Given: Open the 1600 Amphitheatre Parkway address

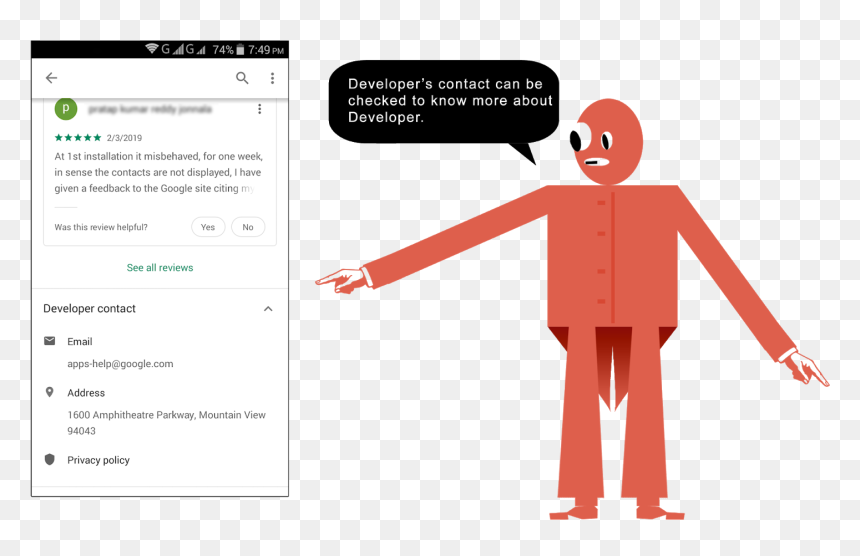Looking at the screenshot, I should click(166, 423).
